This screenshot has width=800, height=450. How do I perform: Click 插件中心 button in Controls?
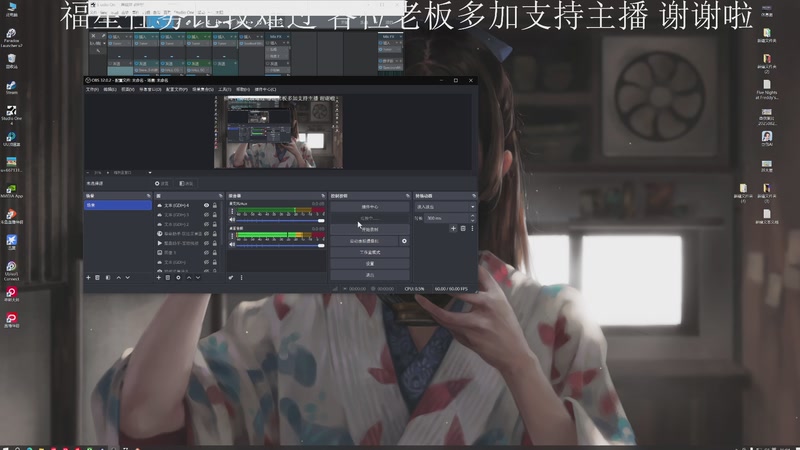pyautogui.click(x=370, y=207)
